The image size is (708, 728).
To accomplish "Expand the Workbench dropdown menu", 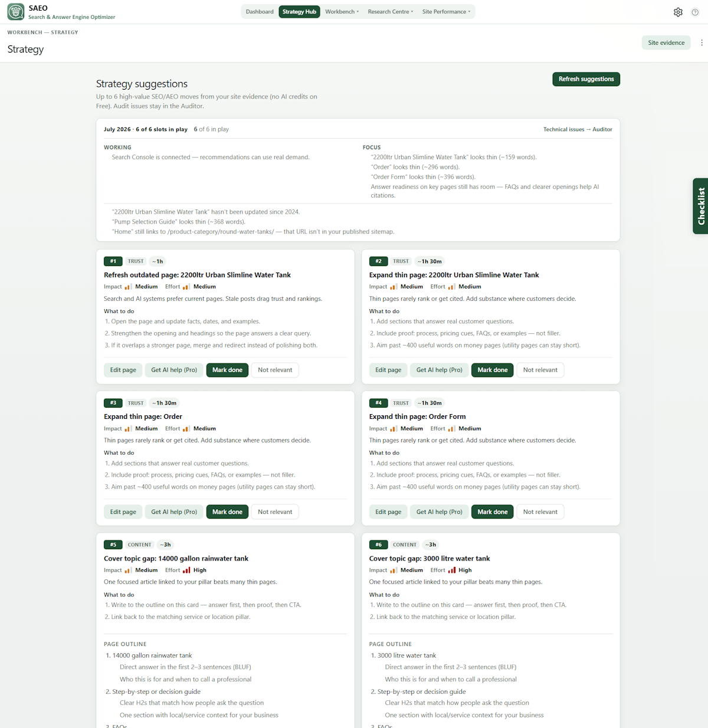I will coord(342,12).
